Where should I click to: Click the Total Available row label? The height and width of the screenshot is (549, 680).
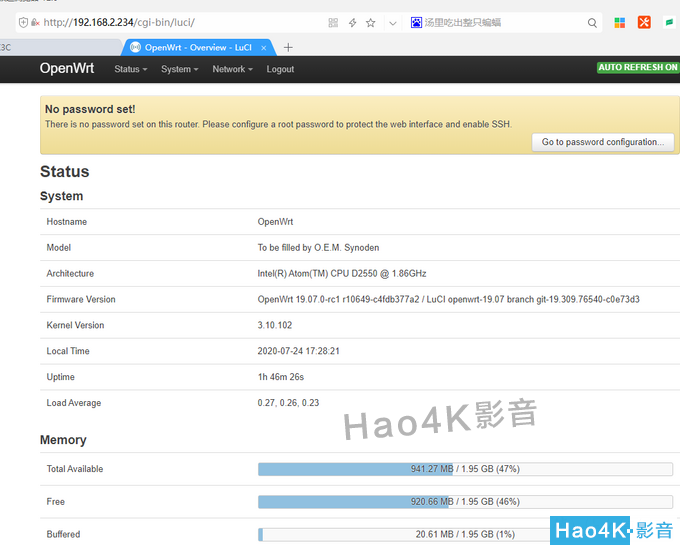click(x=75, y=469)
